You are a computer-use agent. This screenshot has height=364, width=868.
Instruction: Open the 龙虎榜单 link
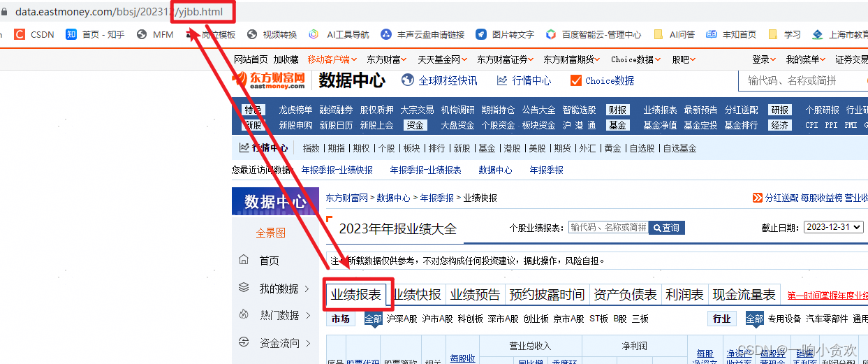[295, 110]
